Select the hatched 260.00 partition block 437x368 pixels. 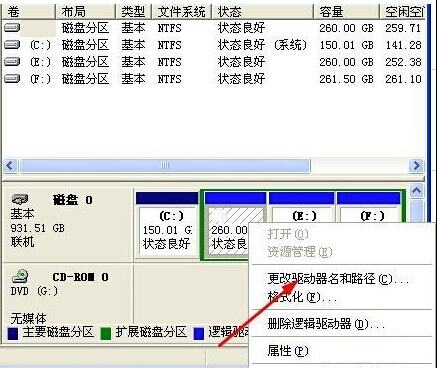tap(228, 230)
